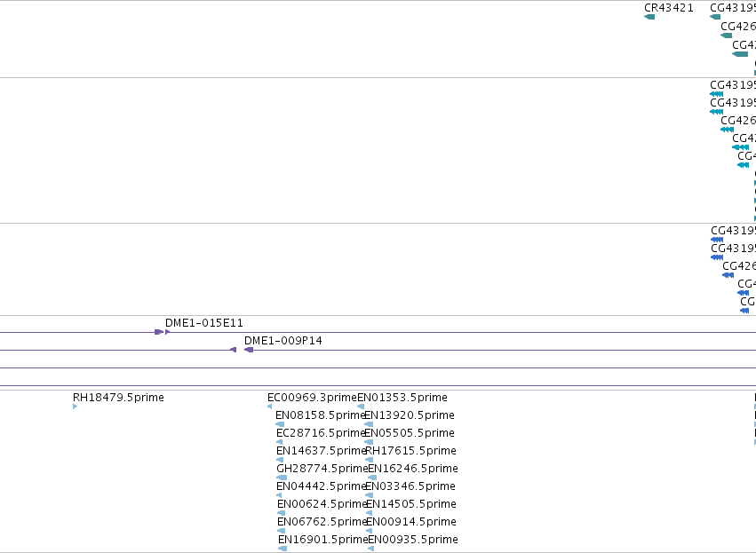Click the EN05505.5prime label

point(410,433)
